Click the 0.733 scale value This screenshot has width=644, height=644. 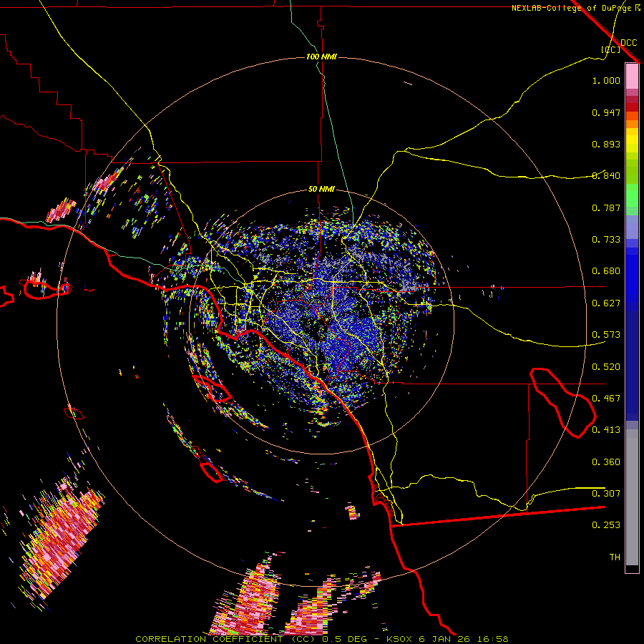(606, 240)
